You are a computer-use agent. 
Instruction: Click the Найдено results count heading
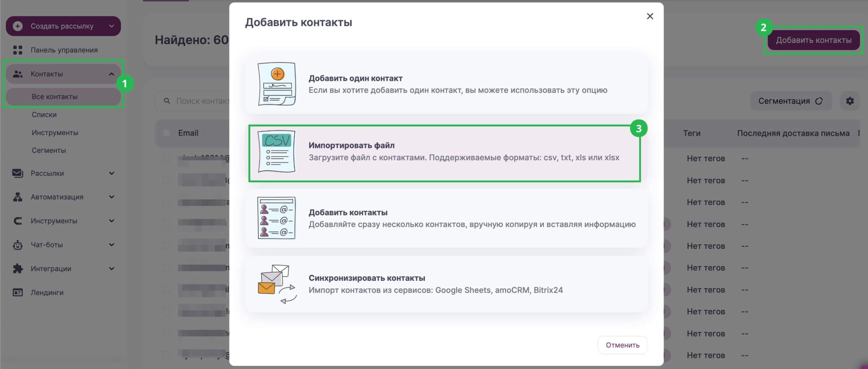pos(192,40)
